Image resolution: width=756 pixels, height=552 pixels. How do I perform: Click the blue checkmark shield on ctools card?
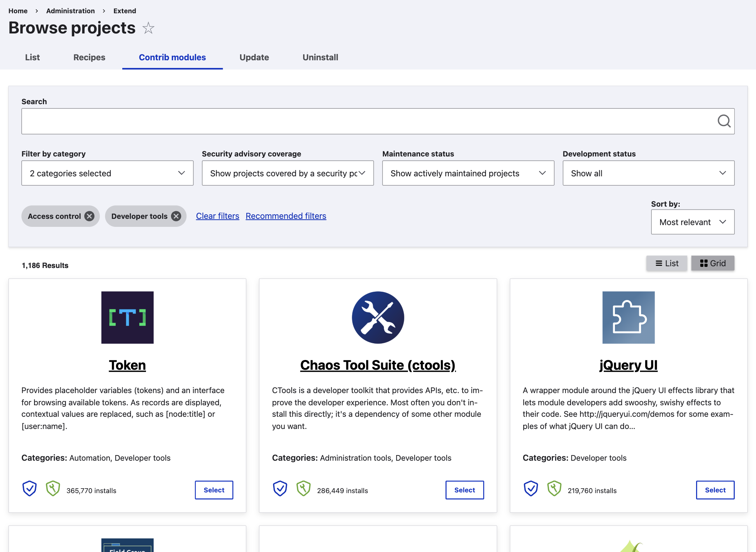tap(280, 488)
